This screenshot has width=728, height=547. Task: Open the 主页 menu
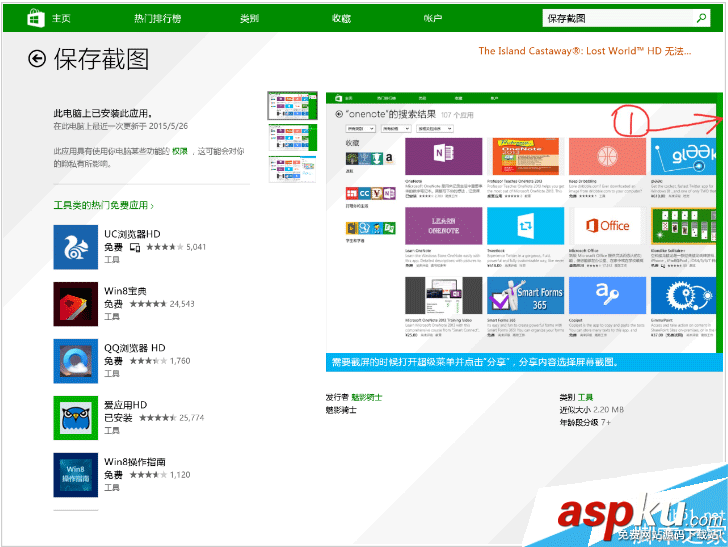tap(61, 18)
